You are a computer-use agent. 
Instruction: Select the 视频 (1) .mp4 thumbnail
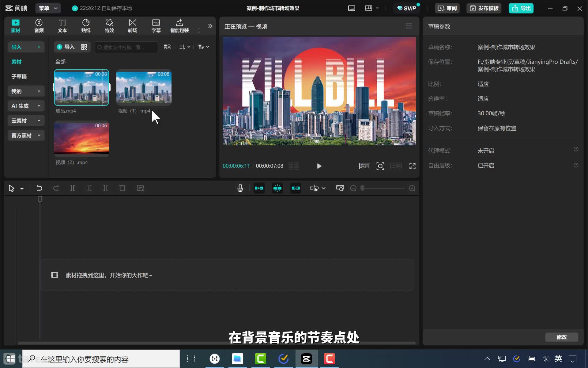coord(144,87)
